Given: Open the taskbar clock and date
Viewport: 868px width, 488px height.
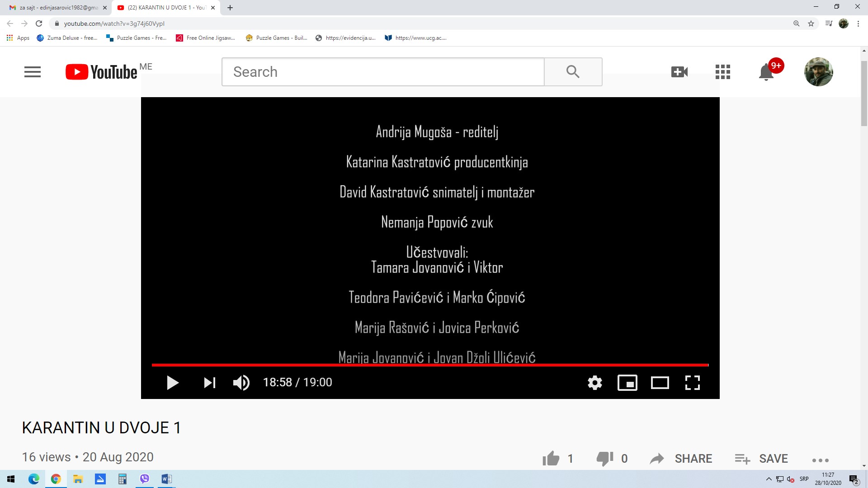Looking at the screenshot, I should pyautogui.click(x=828, y=479).
